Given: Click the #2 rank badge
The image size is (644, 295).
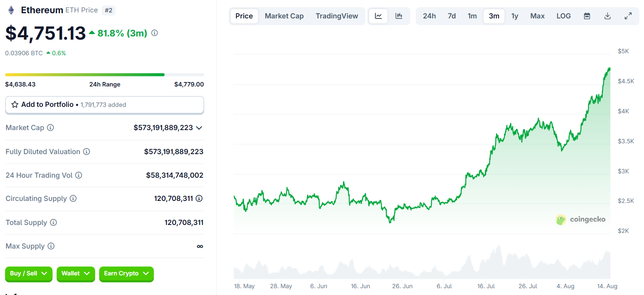Looking at the screenshot, I should [109, 10].
